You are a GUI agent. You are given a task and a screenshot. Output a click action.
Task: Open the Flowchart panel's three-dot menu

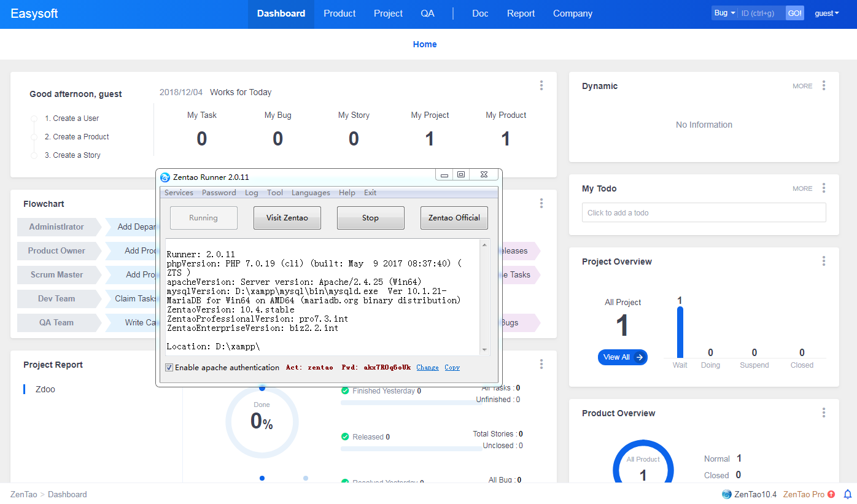tap(541, 203)
